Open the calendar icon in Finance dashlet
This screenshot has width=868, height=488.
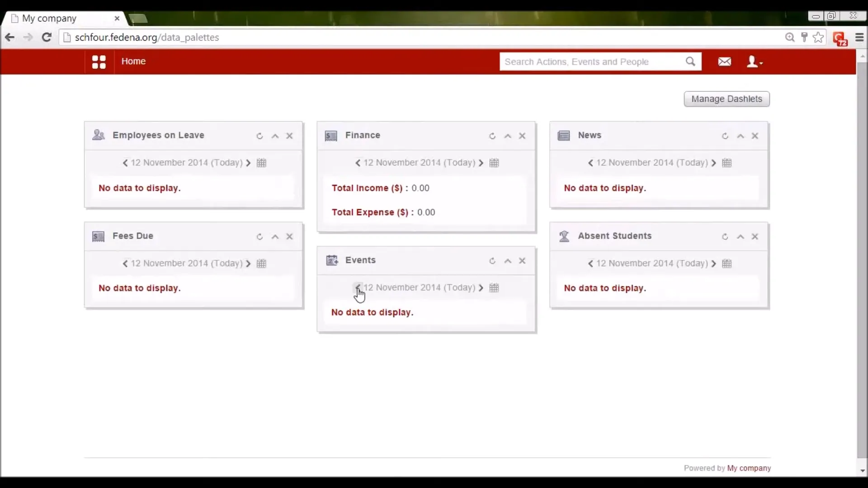click(x=495, y=163)
